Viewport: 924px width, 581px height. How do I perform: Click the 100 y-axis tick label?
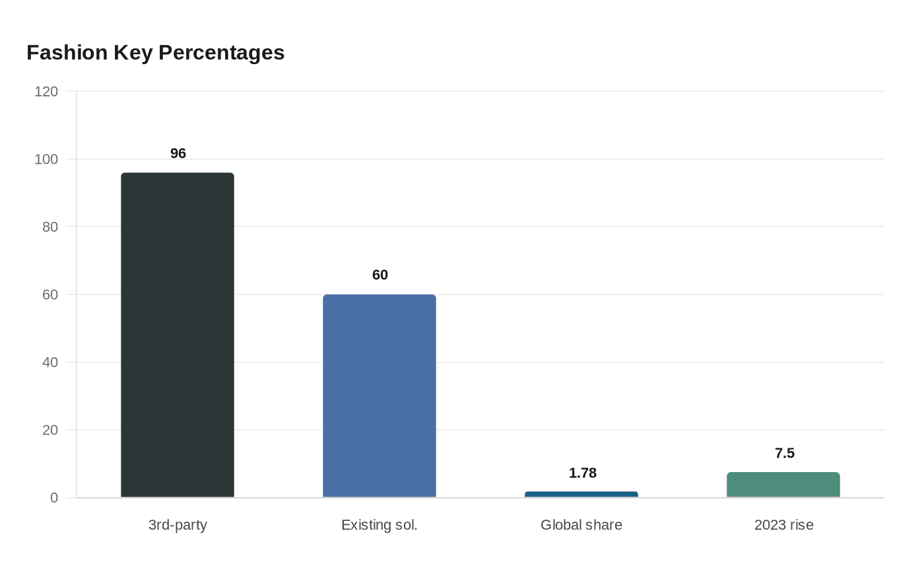[46, 159]
